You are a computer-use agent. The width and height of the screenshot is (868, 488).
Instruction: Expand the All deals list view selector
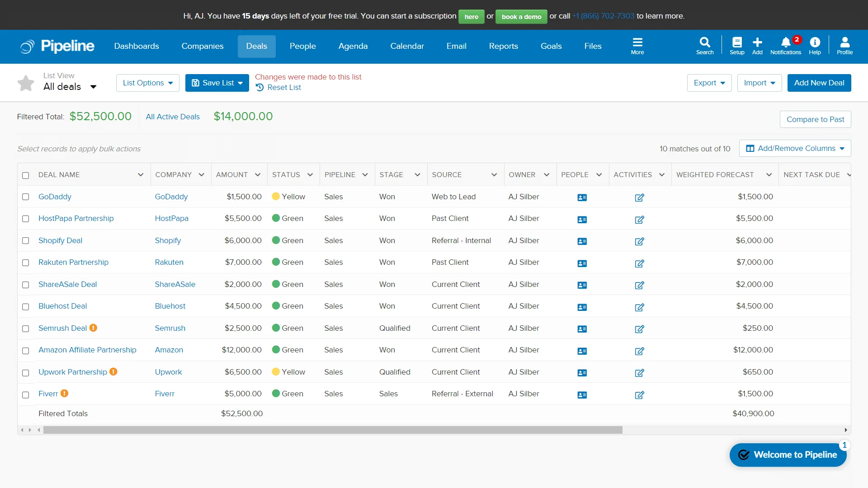tap(93, 87)
